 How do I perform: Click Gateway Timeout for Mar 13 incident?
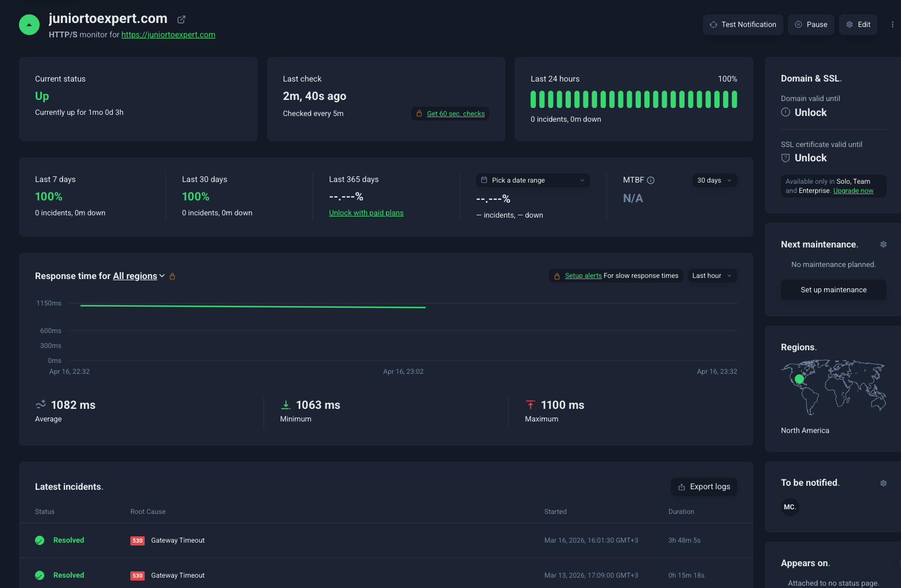click(x=178, y=575)
